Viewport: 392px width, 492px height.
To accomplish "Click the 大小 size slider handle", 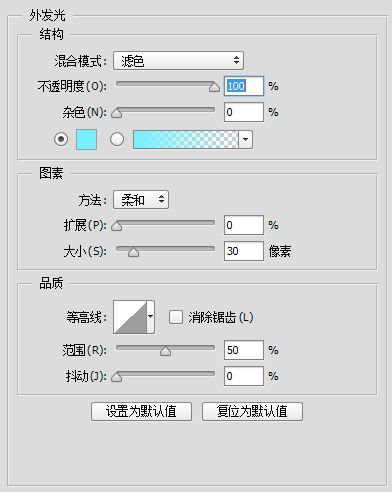I will [133, 252].
